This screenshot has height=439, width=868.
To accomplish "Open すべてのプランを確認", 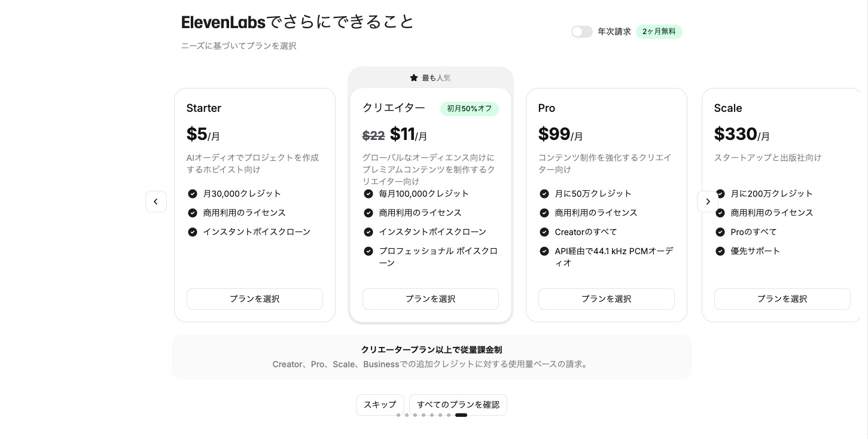I will [x=458, y=405].
